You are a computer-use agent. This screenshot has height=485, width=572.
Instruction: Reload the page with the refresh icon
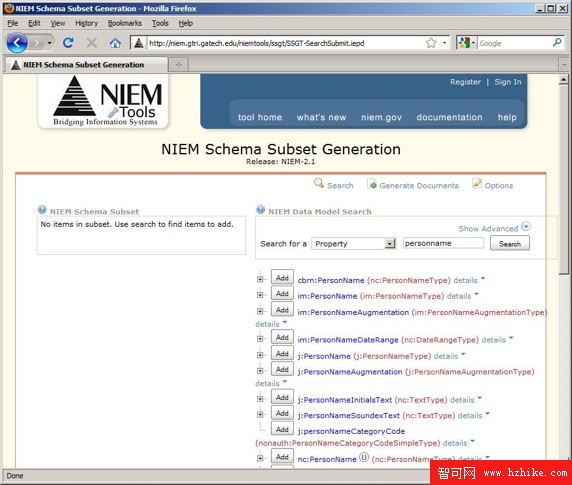pos(68,43)
